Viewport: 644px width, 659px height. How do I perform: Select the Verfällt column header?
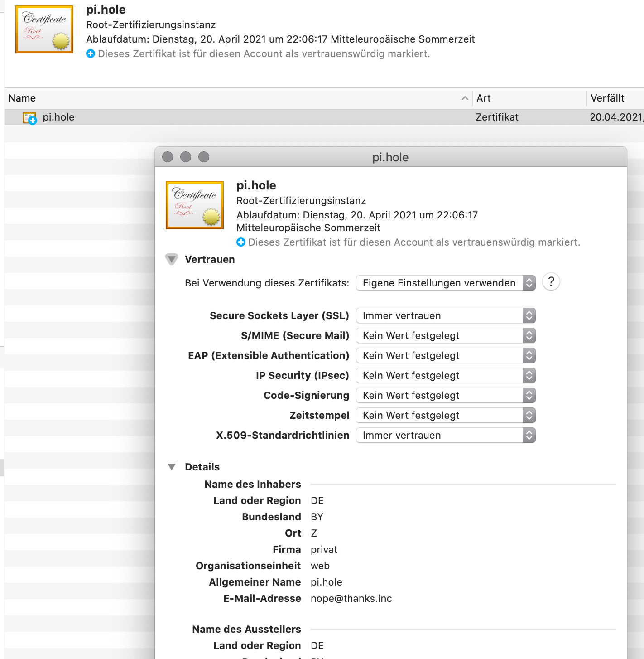click(607, 98)
